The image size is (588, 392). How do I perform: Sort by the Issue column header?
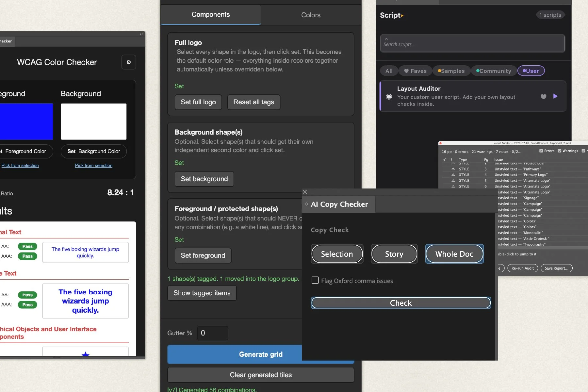498,160
